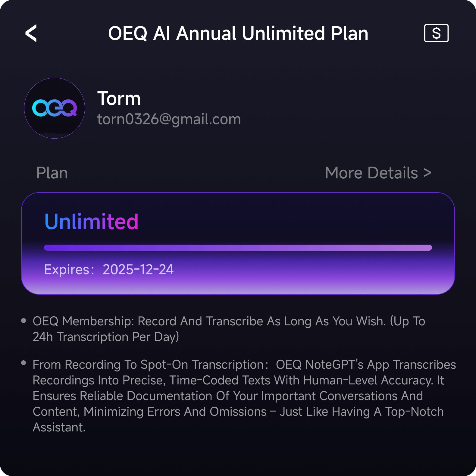Open billing via the dollar icon
The image size is (476, 476).
pyautogui.click(x=436, y=33)
